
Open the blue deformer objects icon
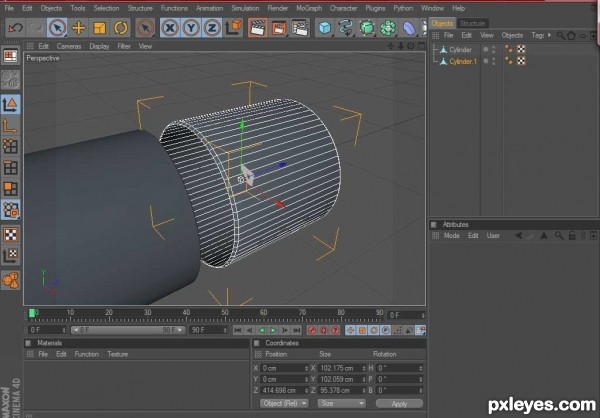(x=409, y=28)
